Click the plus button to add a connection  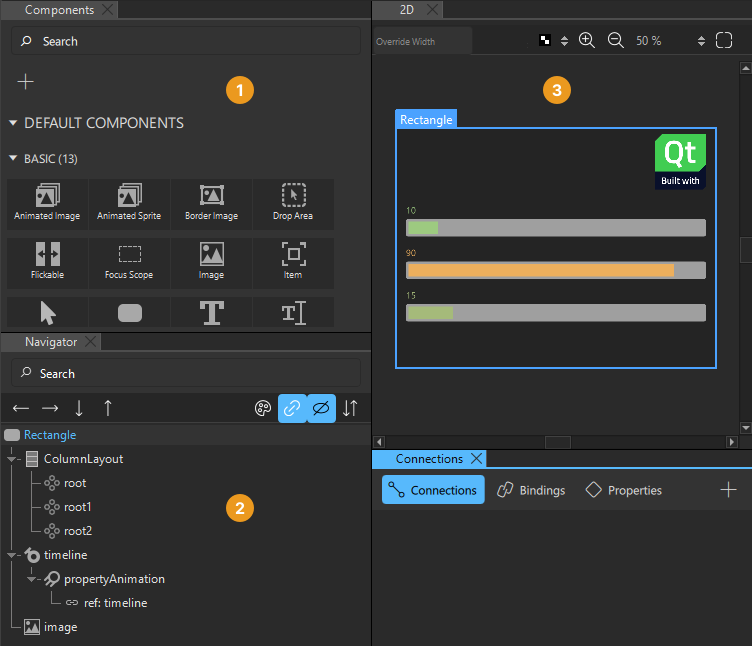coord(729,490)
